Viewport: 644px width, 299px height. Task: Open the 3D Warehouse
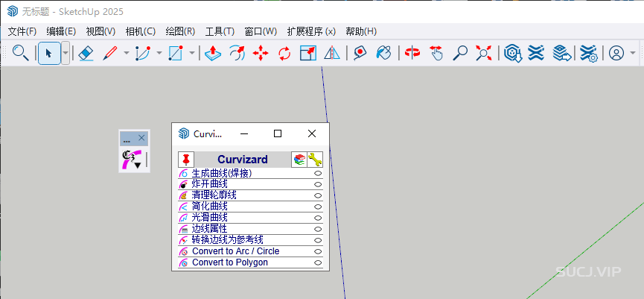(512, 53)
